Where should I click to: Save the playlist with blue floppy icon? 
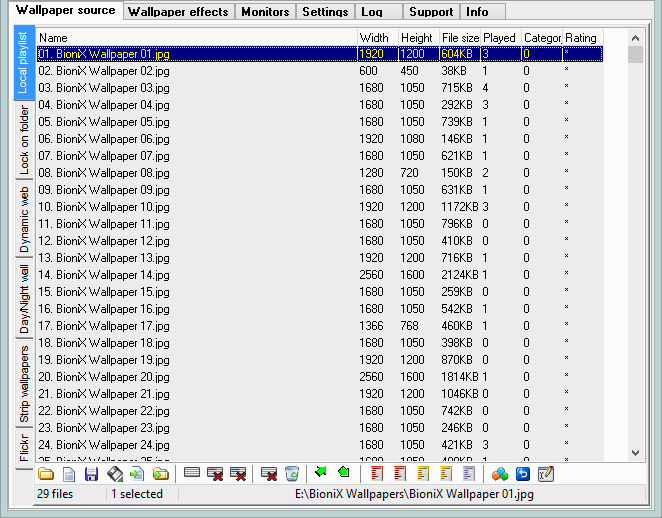[91, 474]
